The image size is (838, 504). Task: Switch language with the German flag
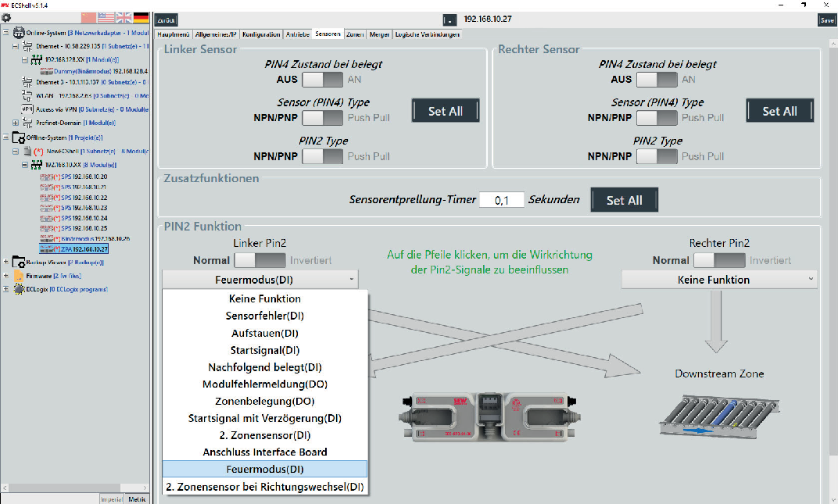pos(141,17)
